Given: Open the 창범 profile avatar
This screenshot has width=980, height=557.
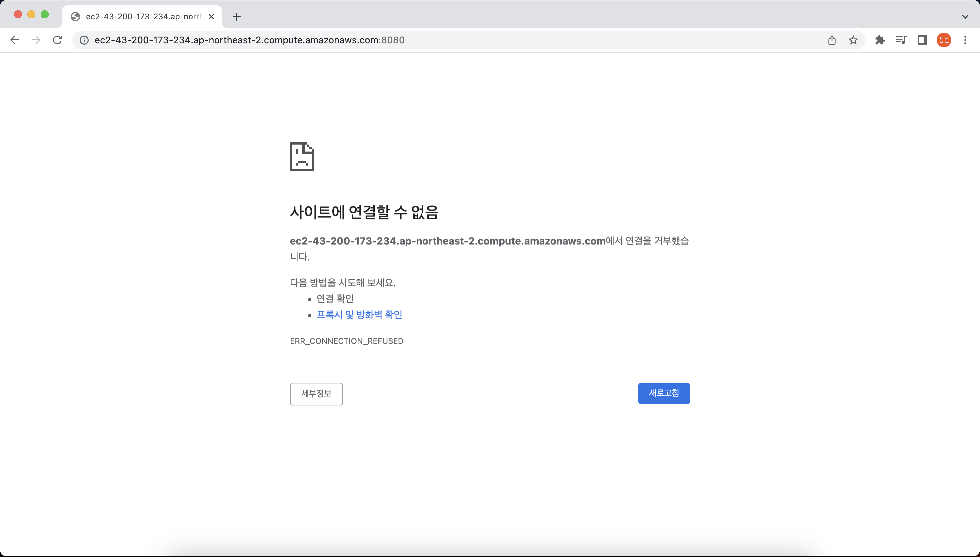Looking at the screenshot, I should [944, 40].
